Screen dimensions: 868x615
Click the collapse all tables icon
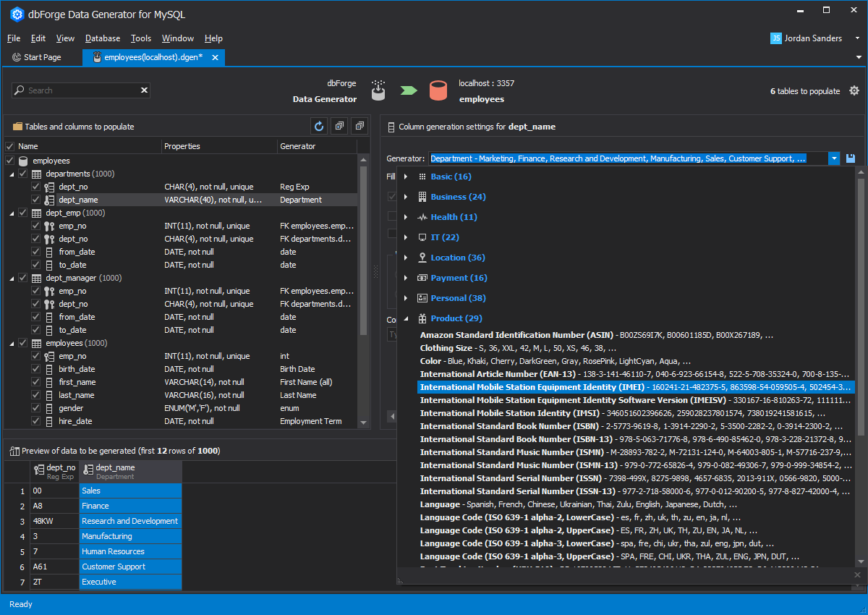tap(359, 126)
